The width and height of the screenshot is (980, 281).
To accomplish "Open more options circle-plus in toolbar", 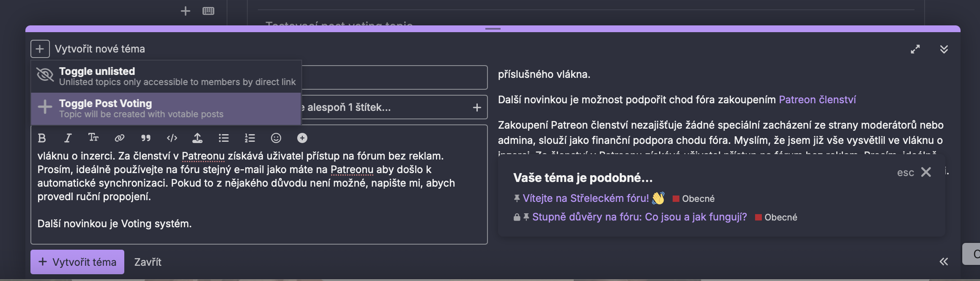I will tap(302, 138).
